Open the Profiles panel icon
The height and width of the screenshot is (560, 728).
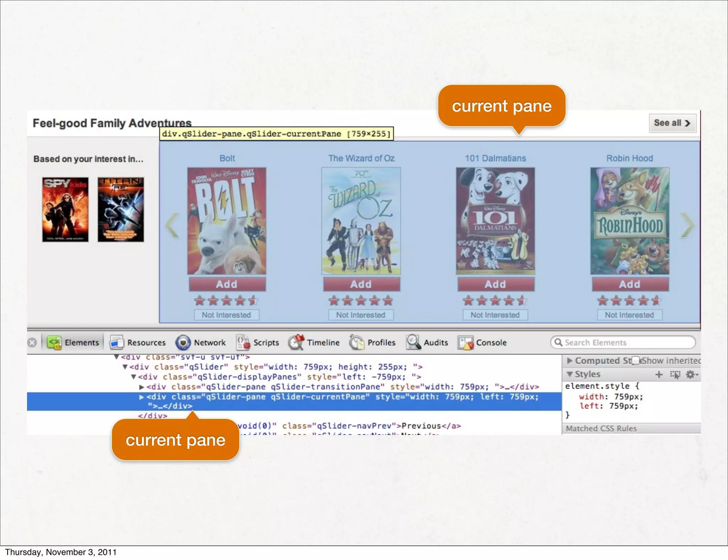[356, 343]
